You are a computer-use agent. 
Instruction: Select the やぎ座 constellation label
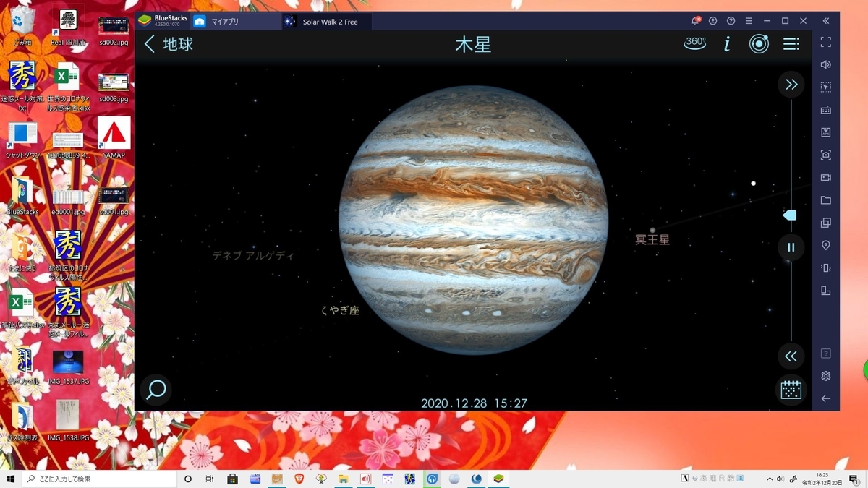coord(340,310)
